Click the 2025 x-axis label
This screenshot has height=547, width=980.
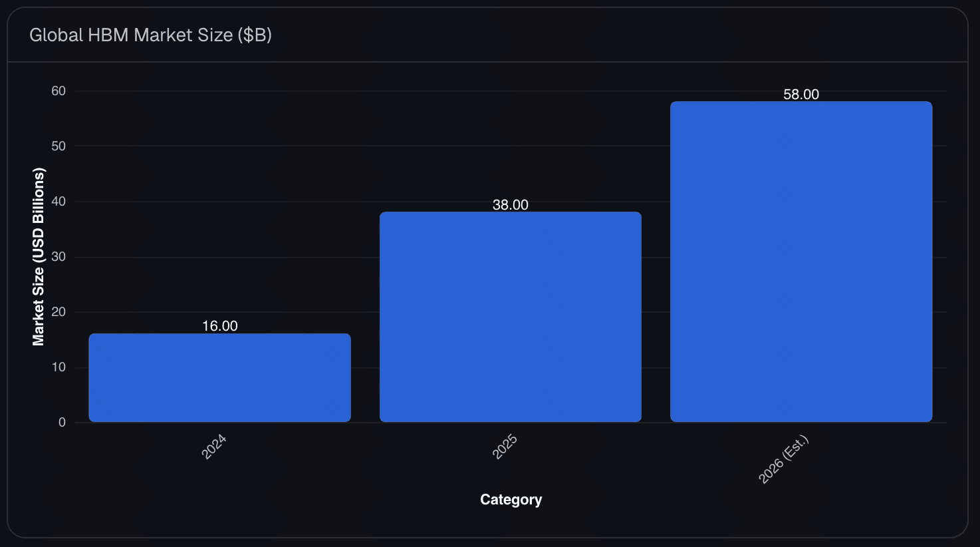tap(505, 447)
